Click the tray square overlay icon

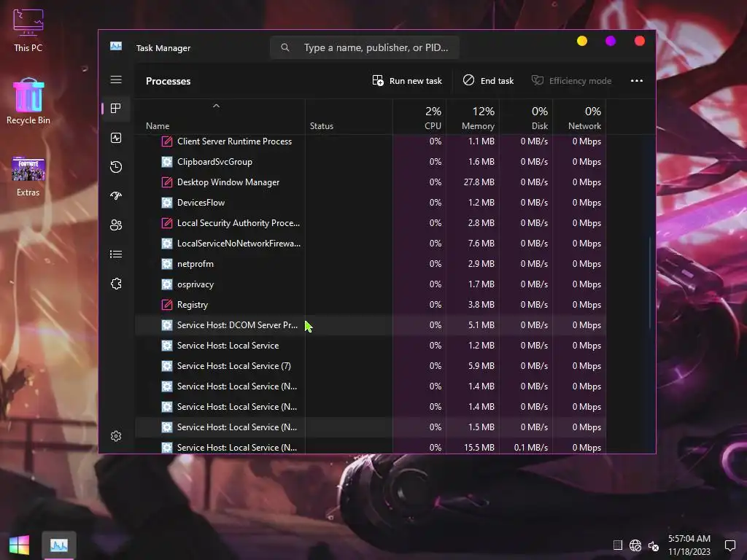coord(617,545)
